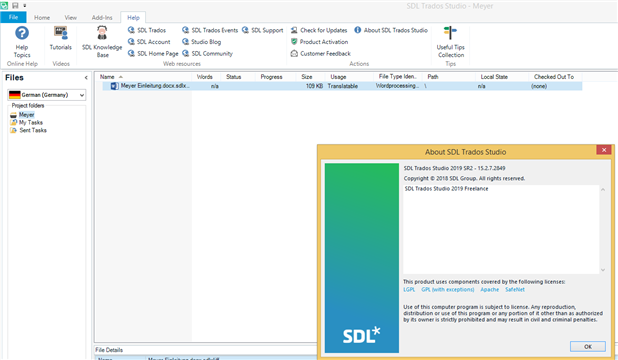Screen dimensions: 618x360
Task: Open the German (Germany) language dropdown
Action: 47,95
